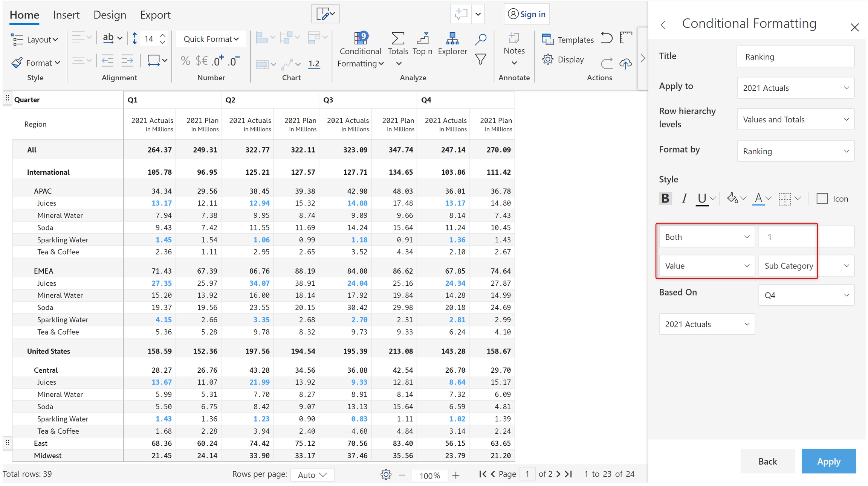Open pagination settings gear icon
868x486 pixels.
[386, 474]
